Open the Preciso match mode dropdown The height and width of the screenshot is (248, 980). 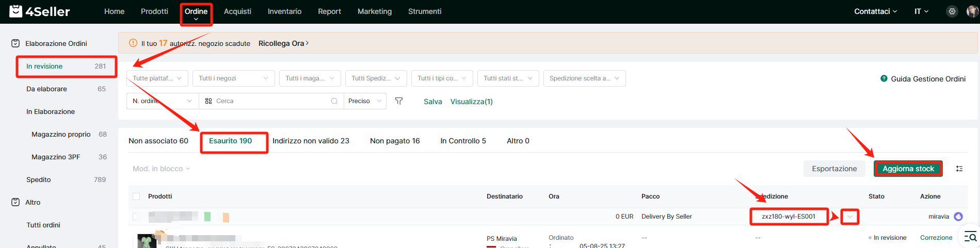pyautogui.click(x=365, y=101)
